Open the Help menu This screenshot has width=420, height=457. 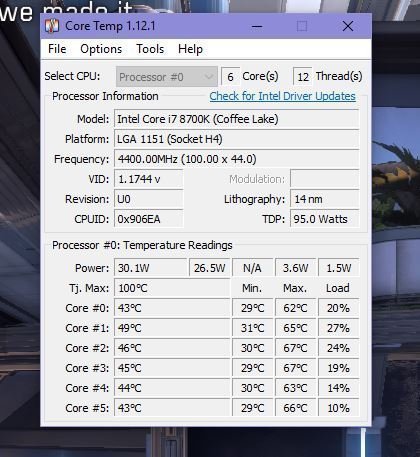click(x=190, y=49)
